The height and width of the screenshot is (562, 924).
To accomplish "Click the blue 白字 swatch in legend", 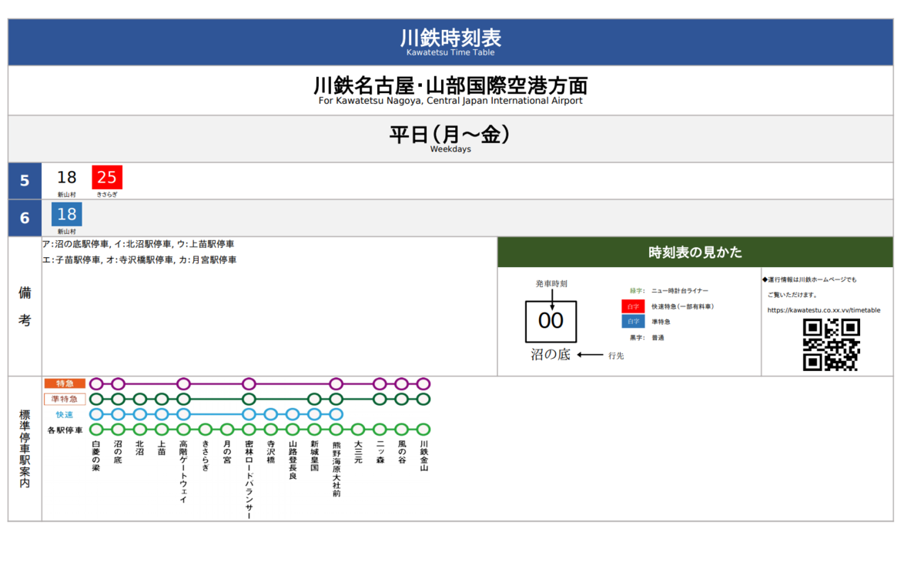I will (633, 322).
